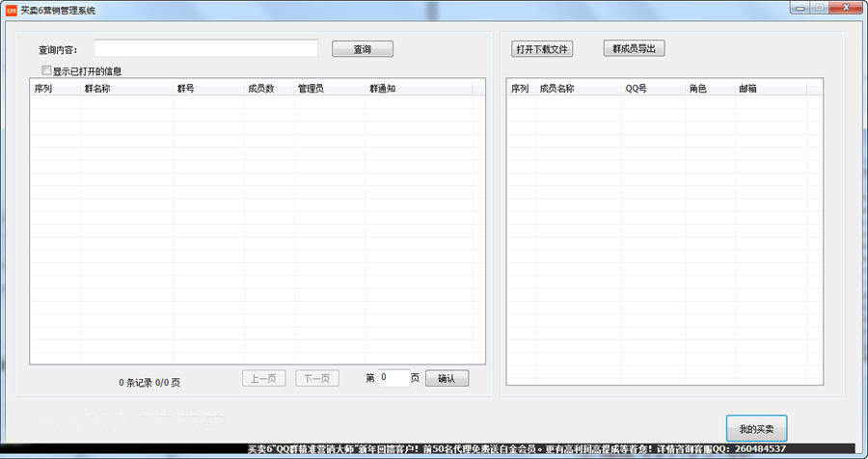Sort by 群名称 column header

click(126, 89)
